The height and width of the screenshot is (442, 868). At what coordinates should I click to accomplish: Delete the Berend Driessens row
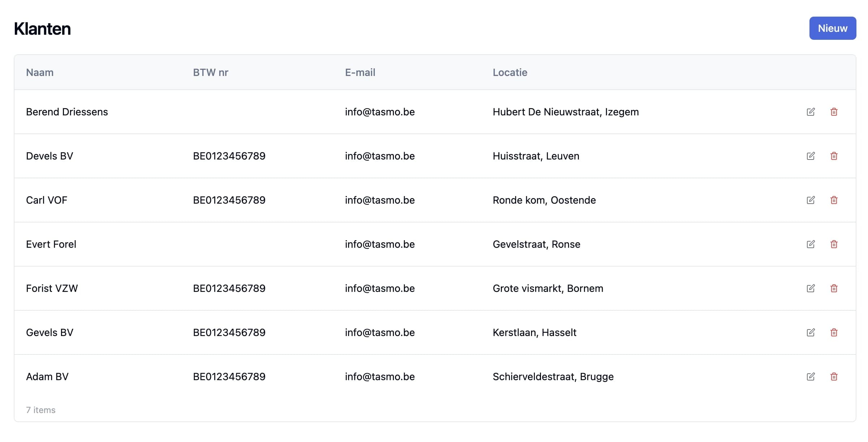pos(834,112)
